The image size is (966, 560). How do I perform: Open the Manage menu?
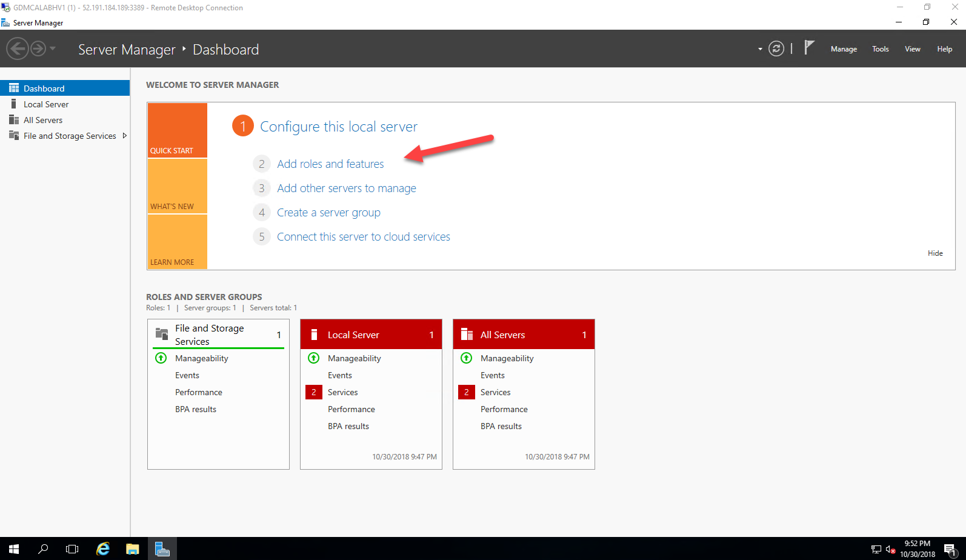pyautogui.click(x=844, y=49)
